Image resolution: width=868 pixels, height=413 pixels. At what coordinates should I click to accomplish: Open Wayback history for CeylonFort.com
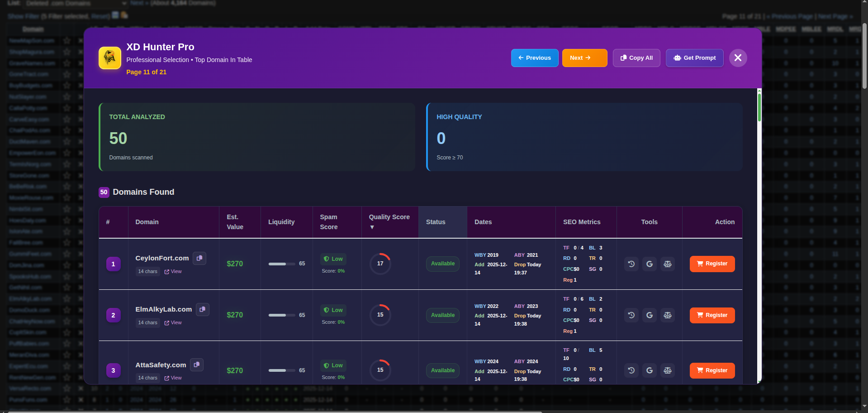point(631,264)
